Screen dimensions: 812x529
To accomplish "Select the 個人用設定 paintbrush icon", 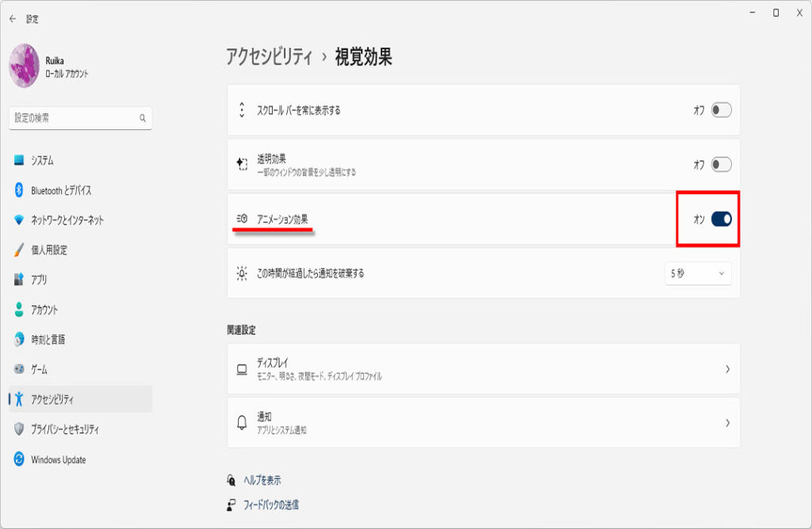I will tap(20, 250).
